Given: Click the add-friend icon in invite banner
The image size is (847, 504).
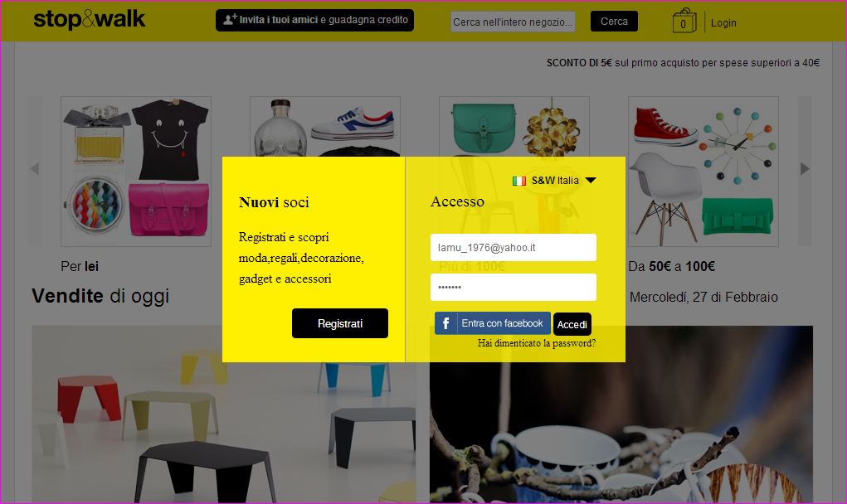Looking at the screenshot, I should coord(230,19).
